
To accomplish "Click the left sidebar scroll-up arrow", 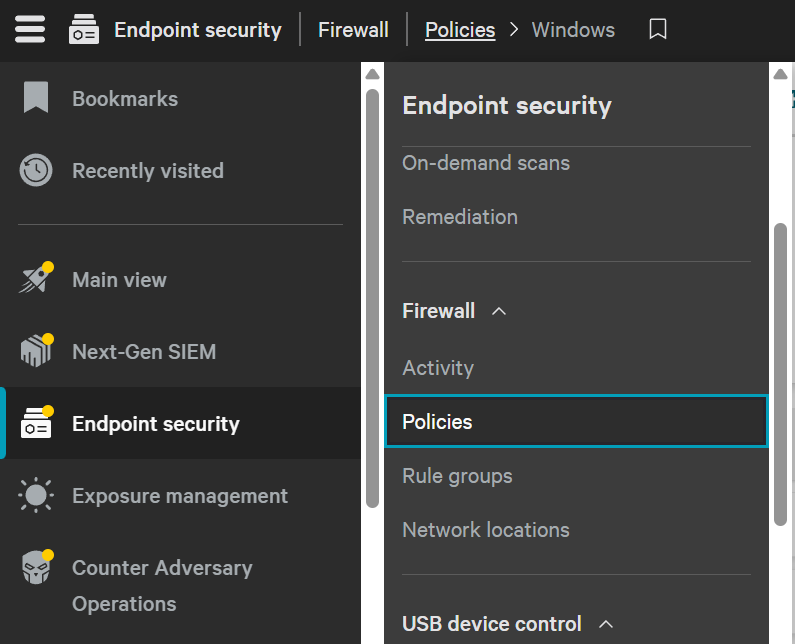I will point(372,74).
